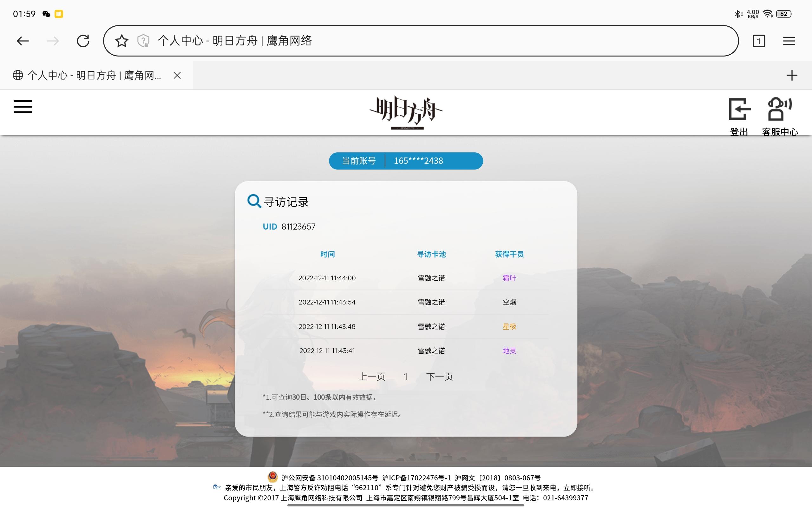This screenshot has width=812, height=508.
Task: Open site security shield icon
Action: [143, 41]
